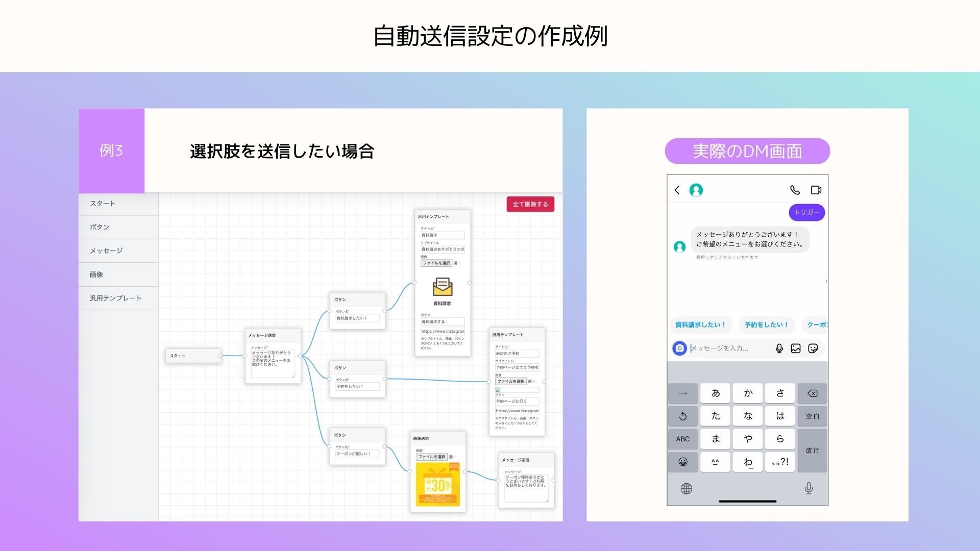
Task: Tap the globe language switch key
Action: (687, 488)
